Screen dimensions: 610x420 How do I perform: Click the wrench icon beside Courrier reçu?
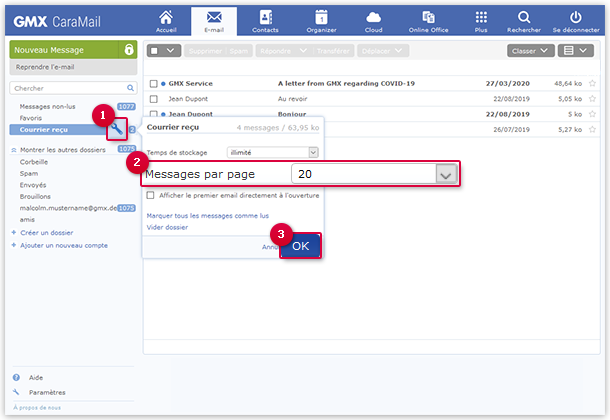click(117, 129)
